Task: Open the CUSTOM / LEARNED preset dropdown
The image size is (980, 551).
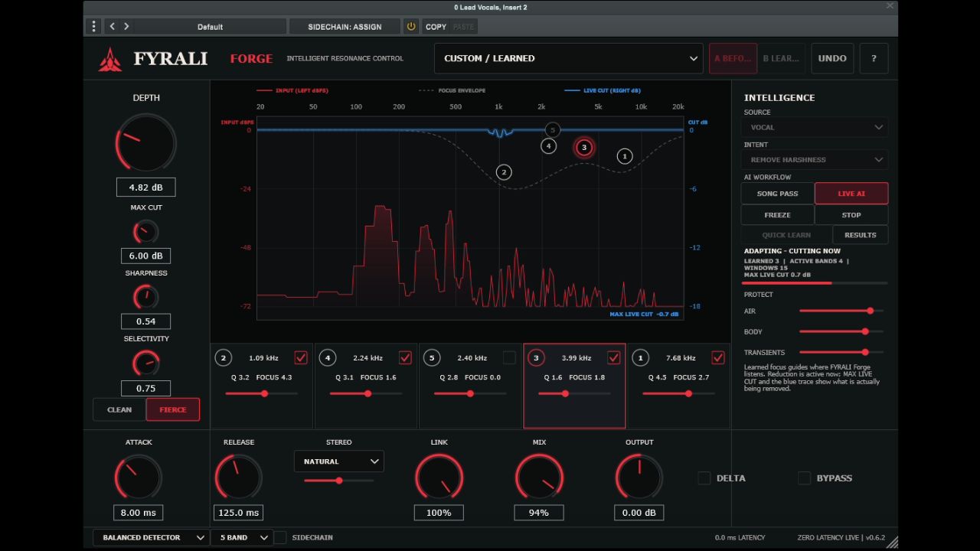Action: 568,58
